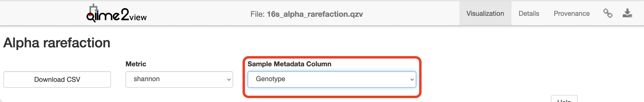Click the chevron arrow on the shannon dropdown
Viewport: 644px width, 102px height.
click(228, 79)
